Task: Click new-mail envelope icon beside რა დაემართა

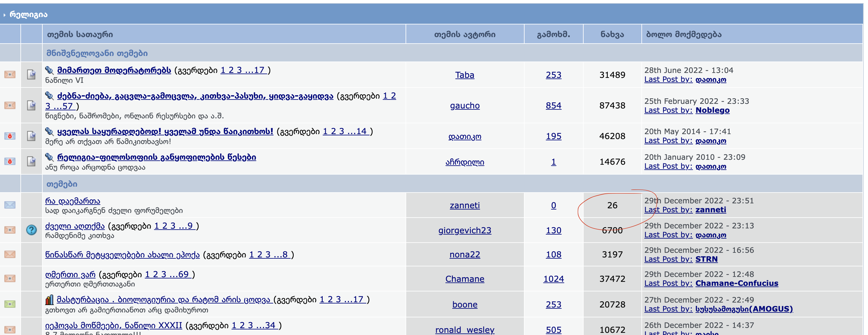Action: coord(10,205)
